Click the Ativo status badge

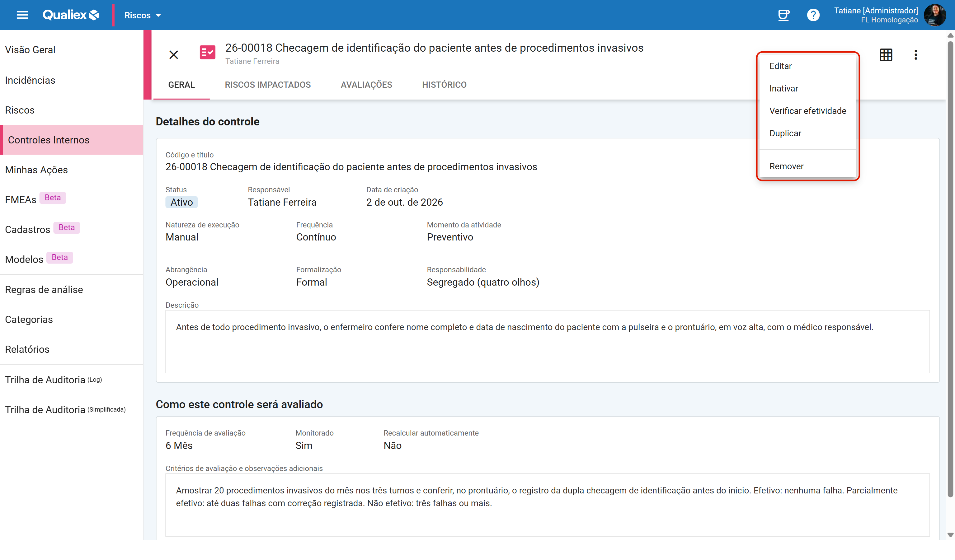[x=181, y=202]
